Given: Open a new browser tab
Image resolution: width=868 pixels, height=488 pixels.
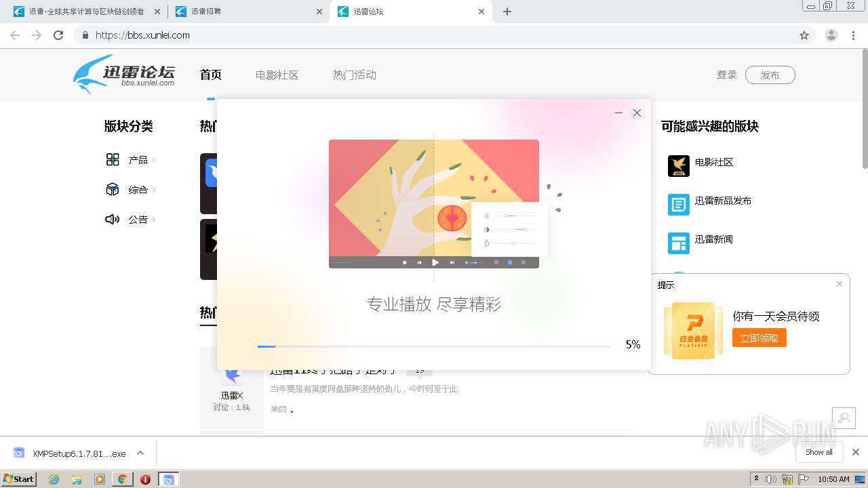Looking at the screenshot, I should click(507, 12).
